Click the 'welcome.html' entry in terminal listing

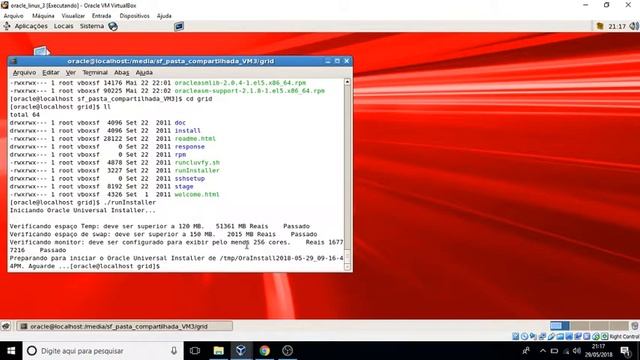point(197,195)
